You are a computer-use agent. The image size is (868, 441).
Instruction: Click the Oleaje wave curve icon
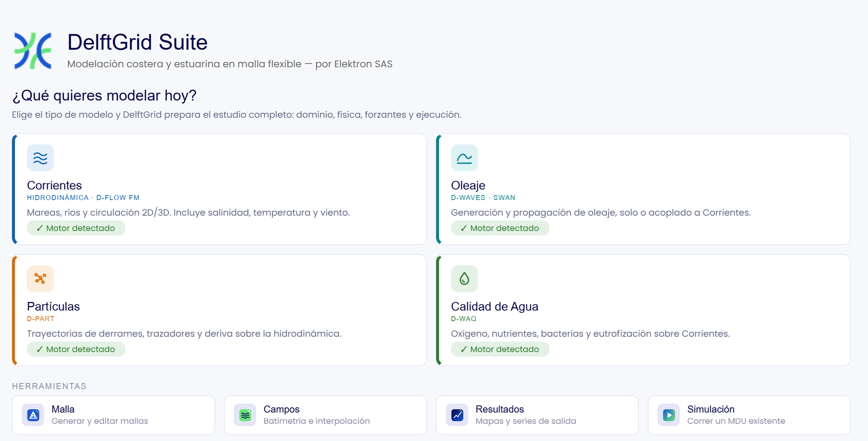pos(464,158)
